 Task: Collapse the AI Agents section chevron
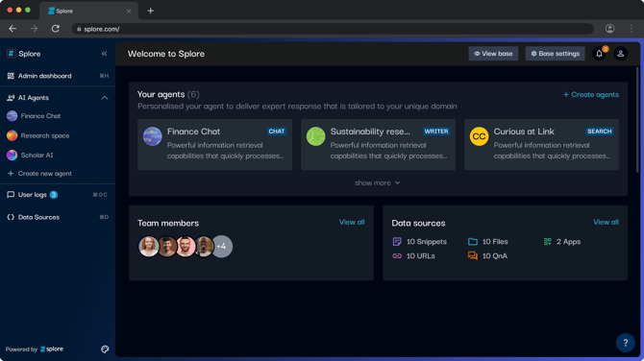[x=105, y=98]
